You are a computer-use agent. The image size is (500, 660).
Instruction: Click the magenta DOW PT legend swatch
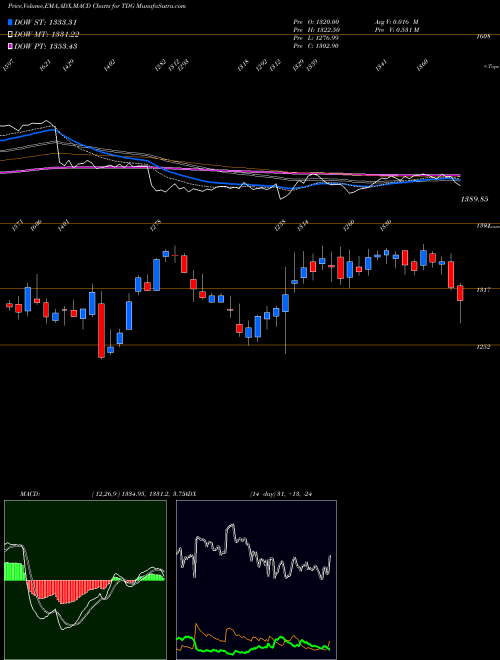click(10, 46)
